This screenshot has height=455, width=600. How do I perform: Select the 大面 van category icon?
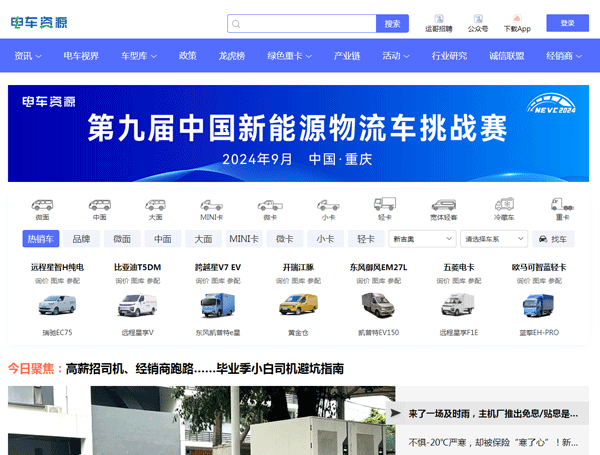pos(155,205)
